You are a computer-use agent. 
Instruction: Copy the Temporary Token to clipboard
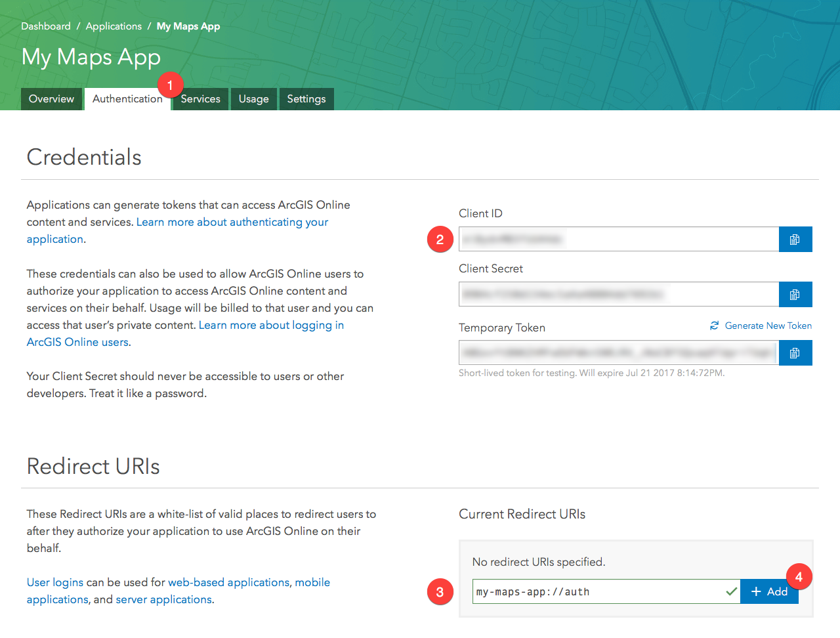[x=795, y=353]
